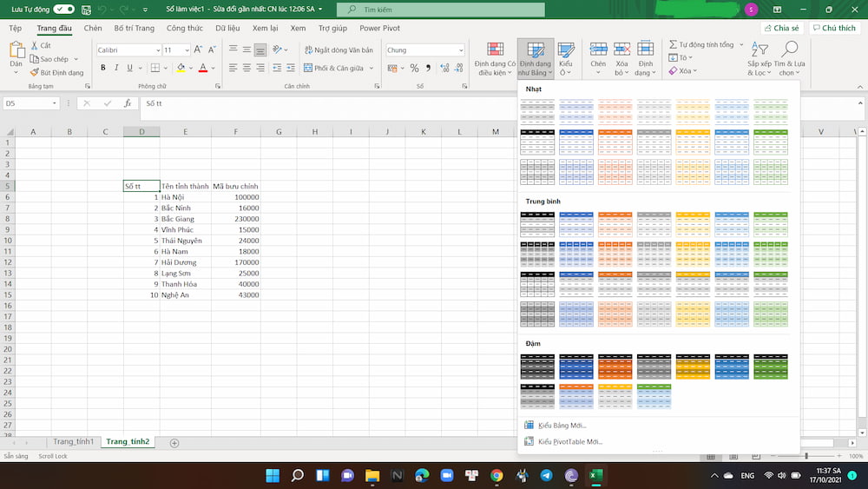This screenshot has height=489, width=868.
Task: Open Find & Select (Tìm & Lựa chọn)
Action: [x=789, y=59]
